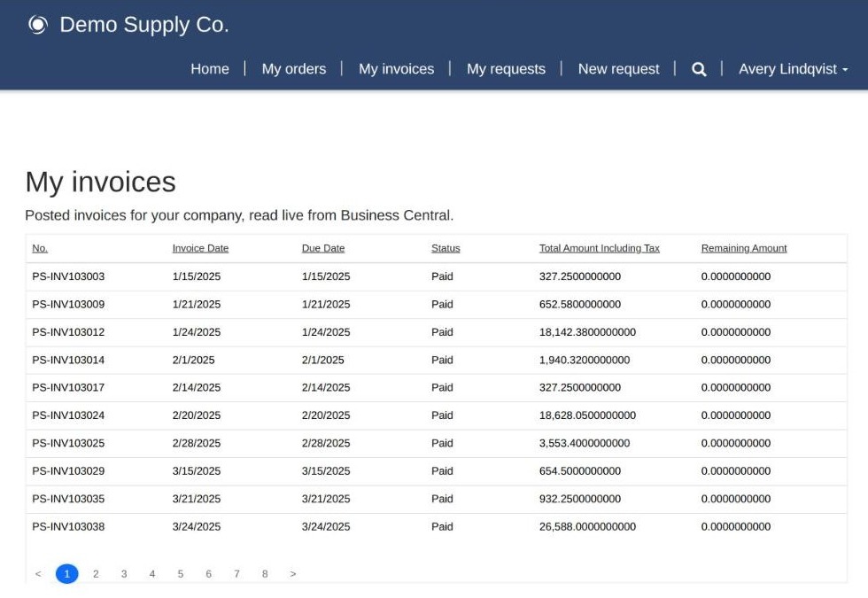
Task: Click invoice number PS-INV103038
Action: pyautogui.click(x=68, y=526)
